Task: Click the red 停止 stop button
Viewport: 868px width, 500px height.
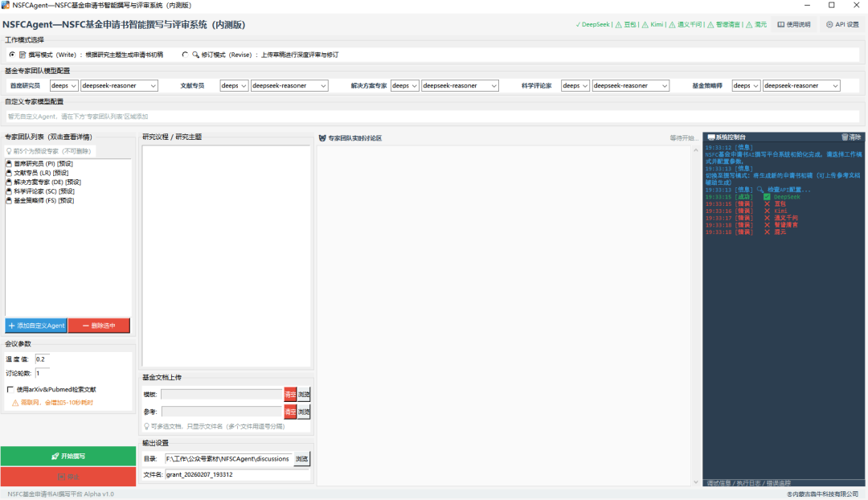Action: (68, 477)
